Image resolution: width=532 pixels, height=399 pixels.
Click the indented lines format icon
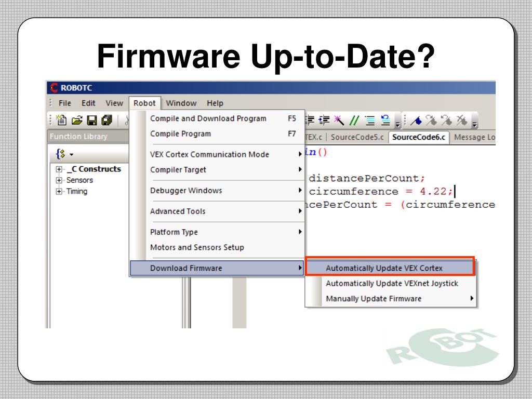pyautogui.click(x=370, y=121)
